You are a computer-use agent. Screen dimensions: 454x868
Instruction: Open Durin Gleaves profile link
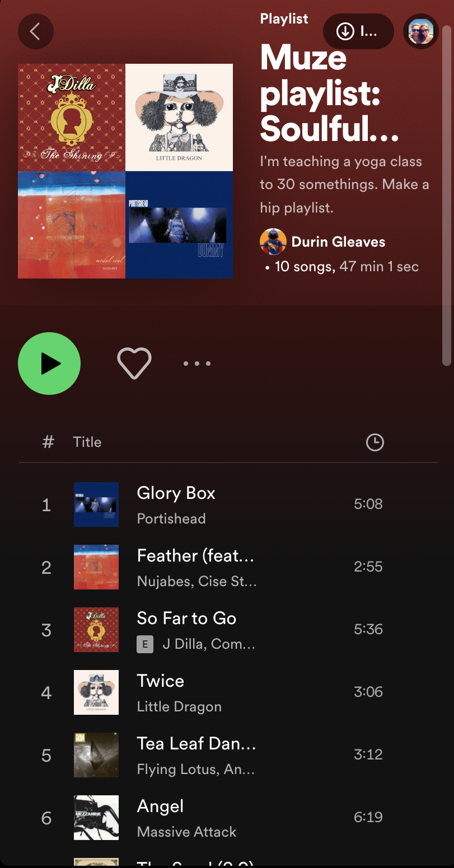(x=338, y=242)
